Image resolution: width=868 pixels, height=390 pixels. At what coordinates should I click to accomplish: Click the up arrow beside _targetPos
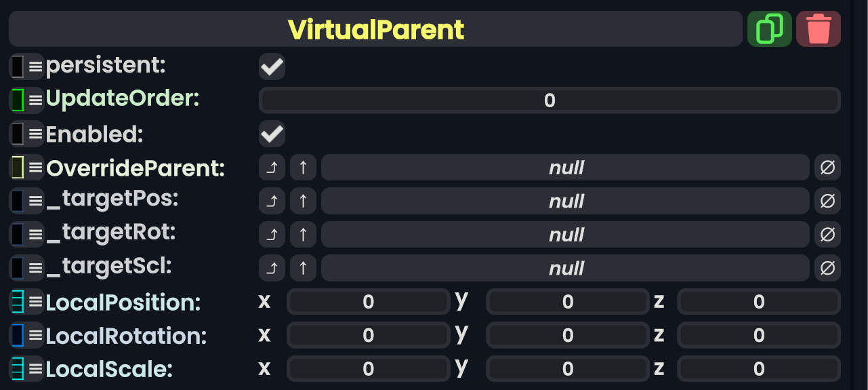303,201
